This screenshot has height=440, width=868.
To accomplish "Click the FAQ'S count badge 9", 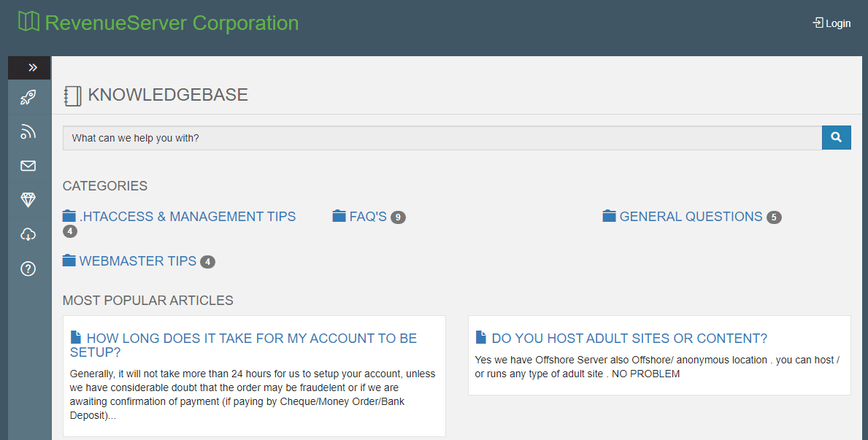I will (x=398, y=217).
